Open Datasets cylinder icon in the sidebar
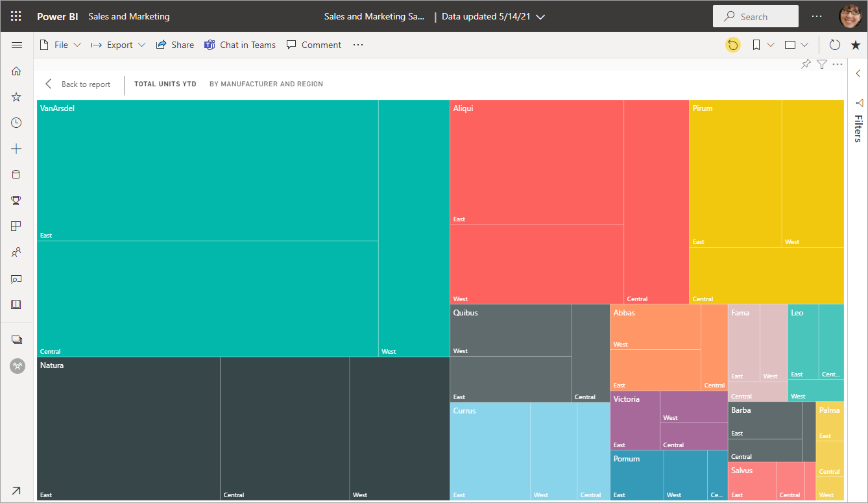Image resolution: width=868 pixels, height=503 pixels. [17, 175]
